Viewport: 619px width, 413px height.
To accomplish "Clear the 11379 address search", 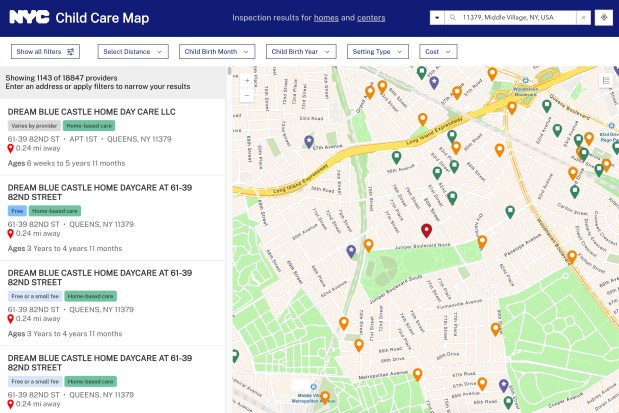I will (x=583, y=18).
